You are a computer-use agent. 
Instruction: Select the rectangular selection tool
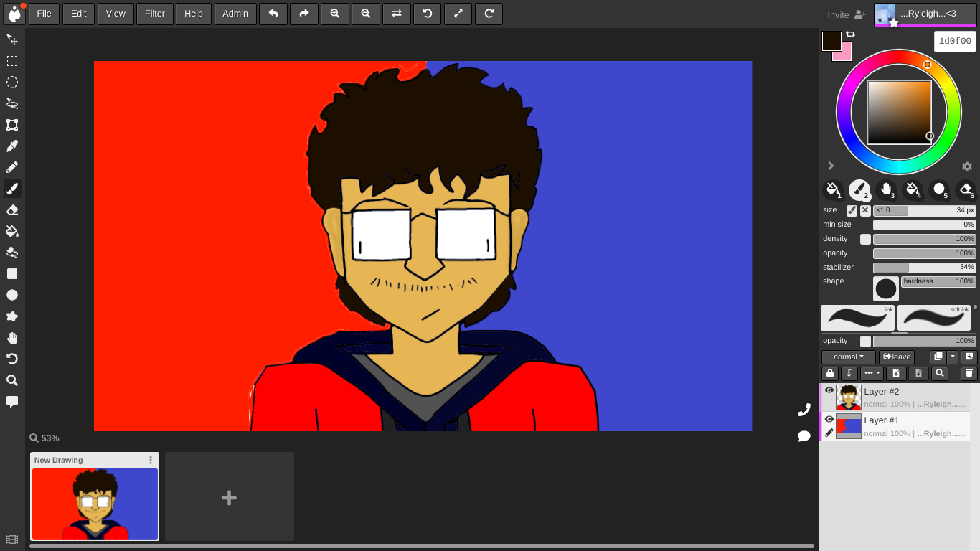[x=12, y=61]
